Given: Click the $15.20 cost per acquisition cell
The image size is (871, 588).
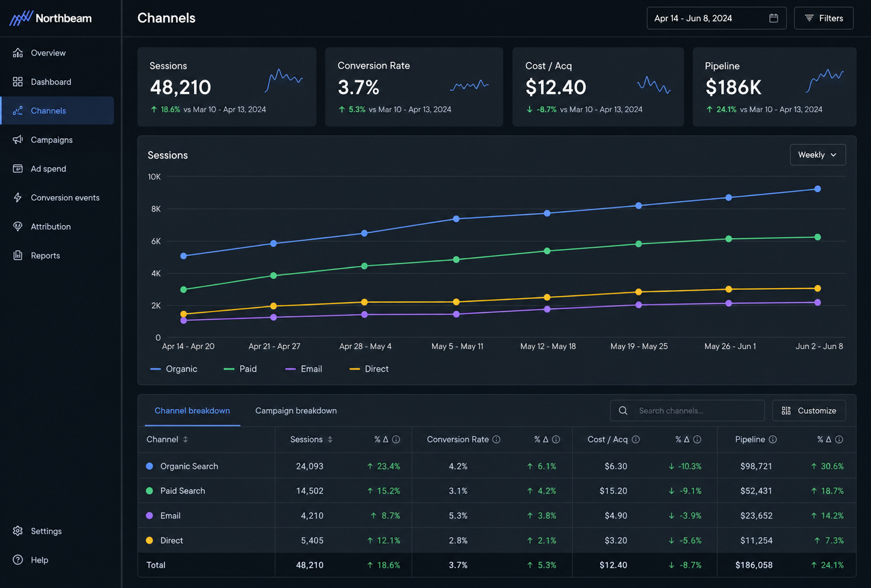Looking at the screenshot, I should [614, 491].
